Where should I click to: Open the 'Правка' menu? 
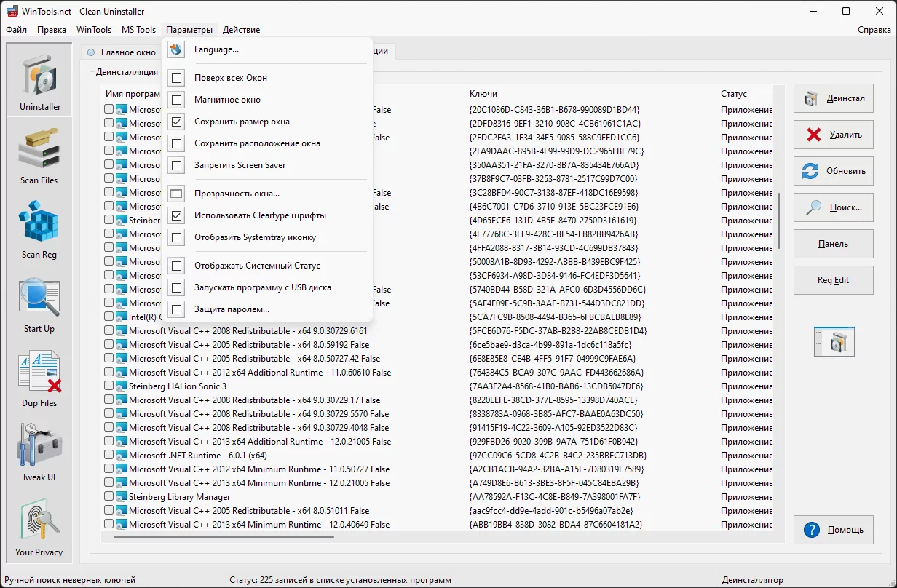click(x=52, y=30)
